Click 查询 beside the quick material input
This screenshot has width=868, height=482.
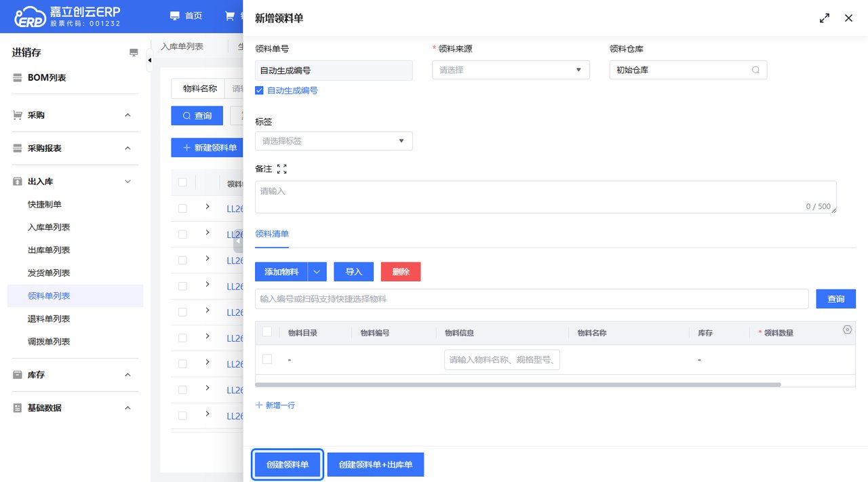[x=835, y=299]
